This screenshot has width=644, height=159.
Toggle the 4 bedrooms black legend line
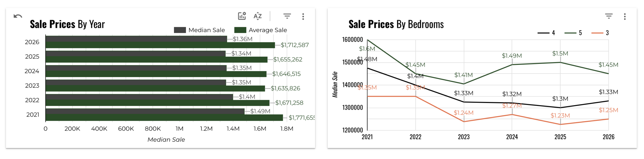(543, 33)
